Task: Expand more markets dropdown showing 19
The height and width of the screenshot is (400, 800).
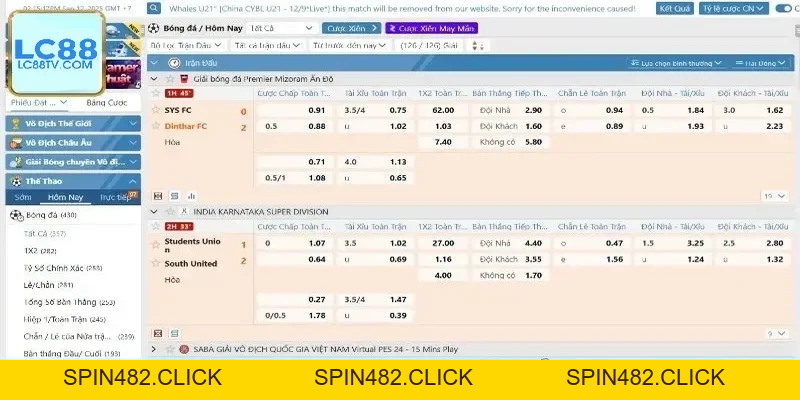Action: 774,196
